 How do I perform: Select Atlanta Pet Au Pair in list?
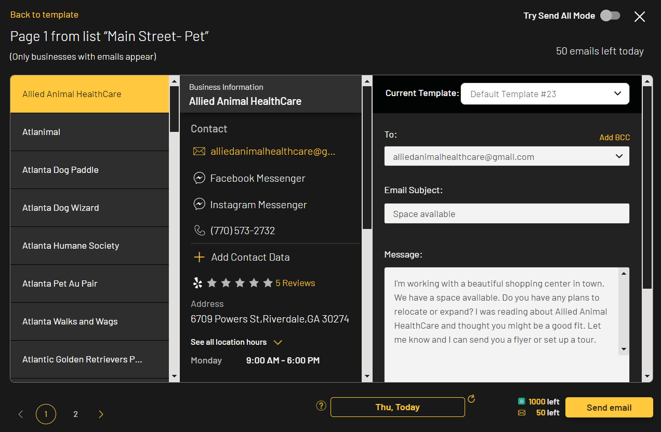(x=89, y=284)
